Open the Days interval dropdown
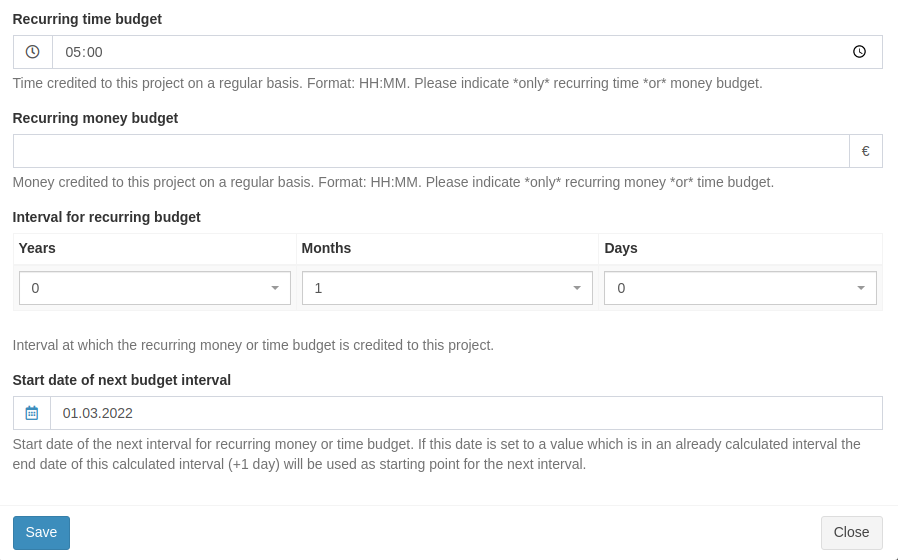Viewport: 898px width, 560px height. 740,288
